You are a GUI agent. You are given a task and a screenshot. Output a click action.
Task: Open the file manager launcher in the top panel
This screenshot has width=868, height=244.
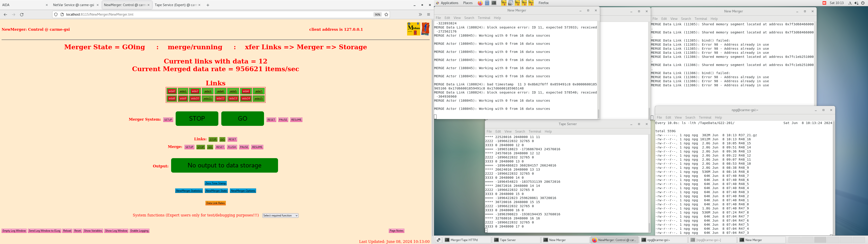(x=487, y=3)
